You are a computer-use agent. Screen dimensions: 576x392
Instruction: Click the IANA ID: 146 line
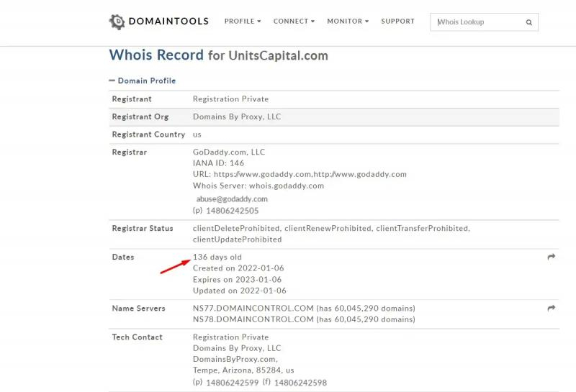tap(218, 163)
